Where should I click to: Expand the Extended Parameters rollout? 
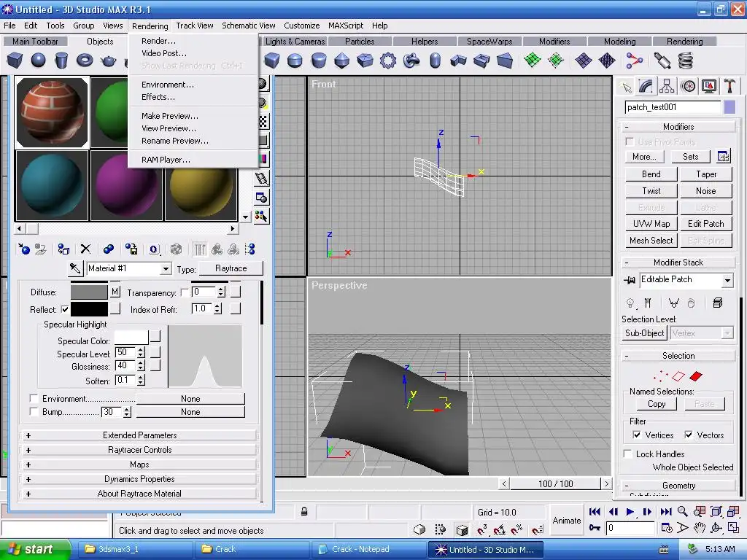coord(139,435)
